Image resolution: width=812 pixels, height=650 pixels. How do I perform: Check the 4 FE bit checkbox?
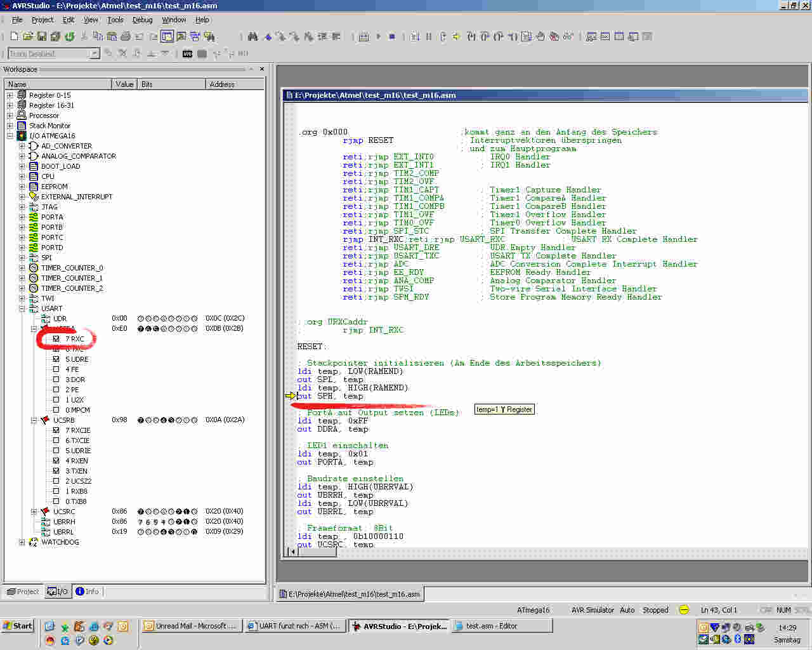click(56, 369)
